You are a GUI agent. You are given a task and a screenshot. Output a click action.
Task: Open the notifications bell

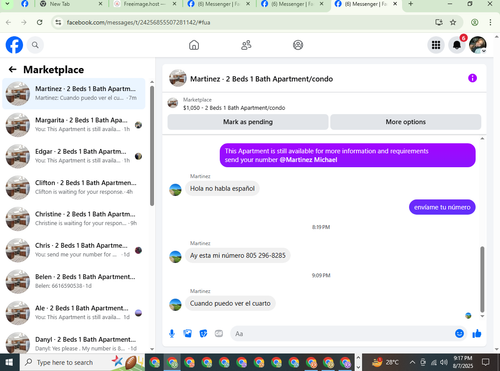point(457,45)
